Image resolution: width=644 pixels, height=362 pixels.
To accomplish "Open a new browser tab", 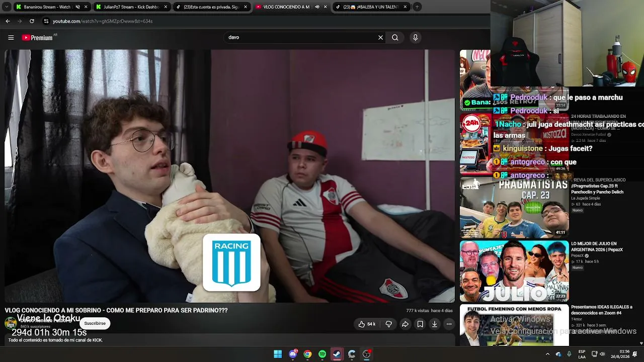I will [x=417, y=7].
